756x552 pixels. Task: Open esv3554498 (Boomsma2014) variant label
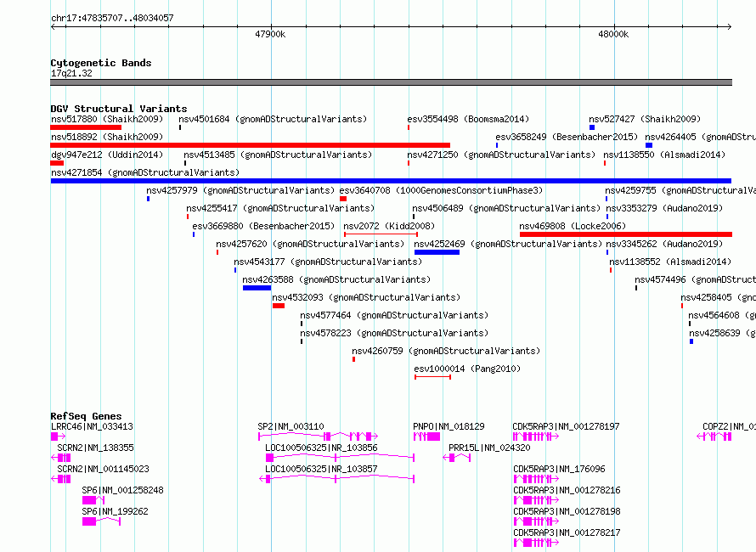(468, 119)
